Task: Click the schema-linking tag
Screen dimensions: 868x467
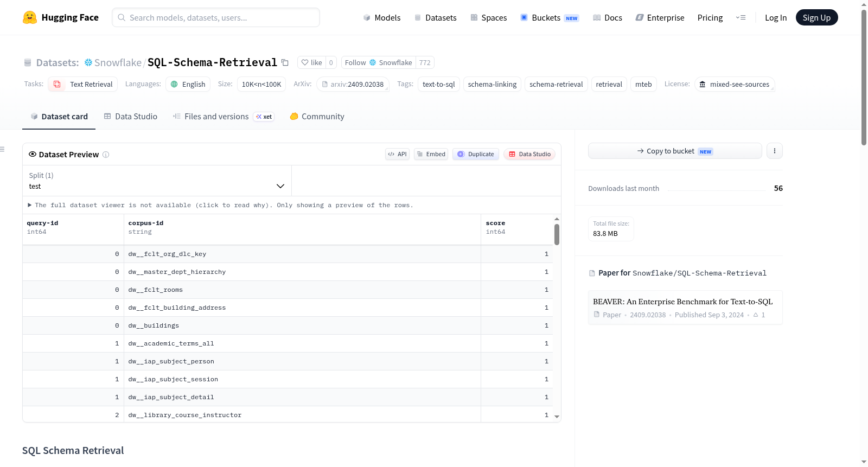Action: (x=492, y=84)
